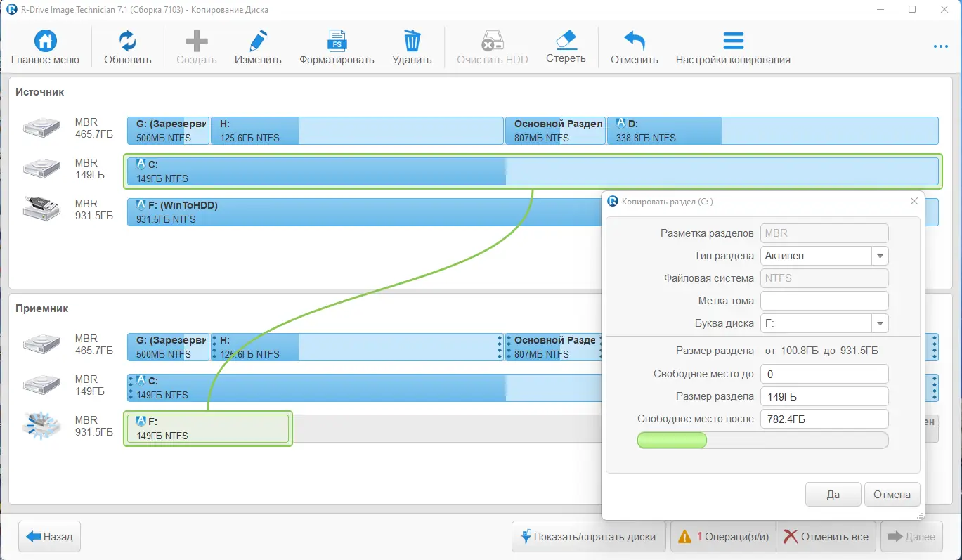
Task: Click the Очистить HDD toolbar icon
Action: coord(492,41)
